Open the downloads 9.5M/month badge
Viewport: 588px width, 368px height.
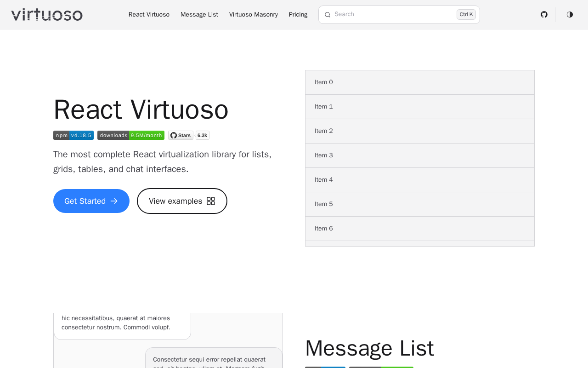(131, 135)
